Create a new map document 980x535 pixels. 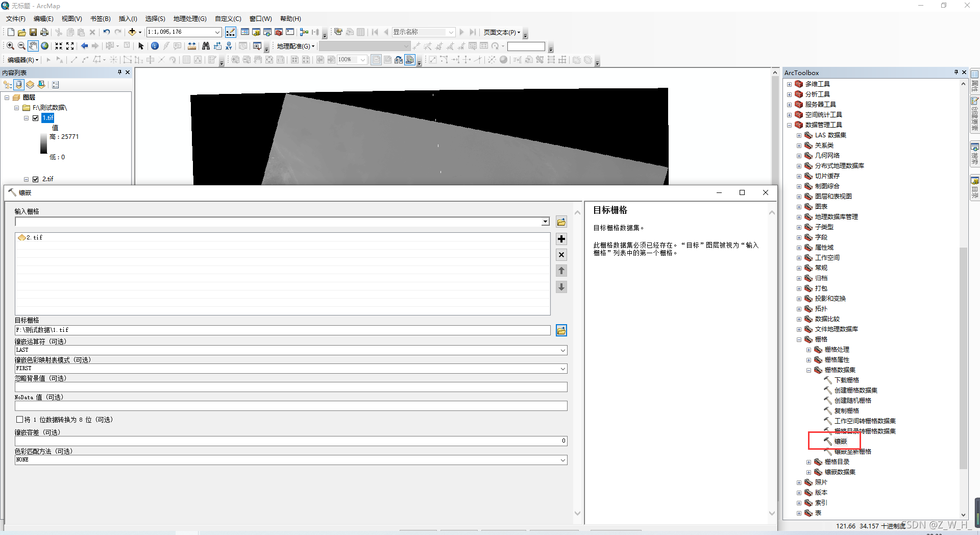tap(11, 32)
